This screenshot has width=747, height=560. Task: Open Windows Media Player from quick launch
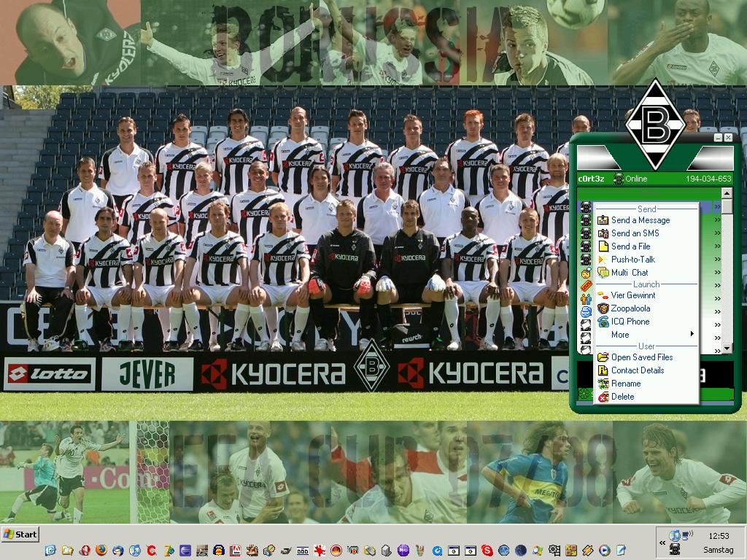tap(605, 551)
